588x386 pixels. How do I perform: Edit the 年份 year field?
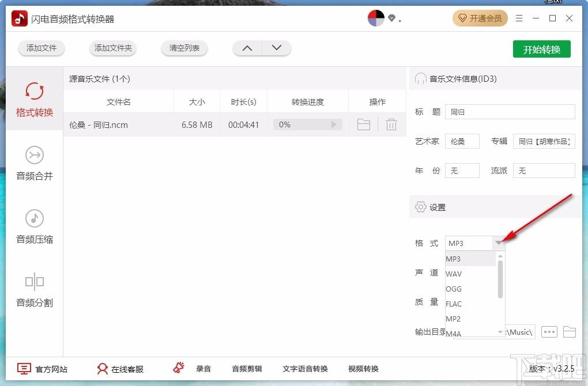(462, 171)
